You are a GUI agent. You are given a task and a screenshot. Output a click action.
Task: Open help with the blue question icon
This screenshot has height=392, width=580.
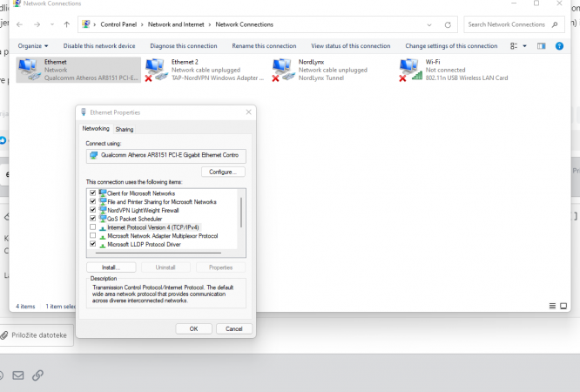click(x=559, y=46)
